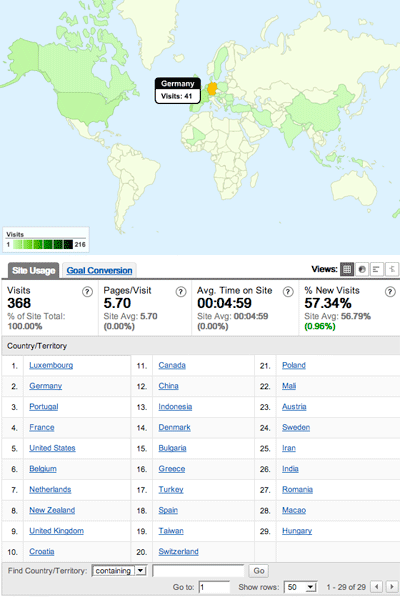This screenshot has width=400, height=597.
Task: Open the Sweden link
Action: tap(296, 427)
